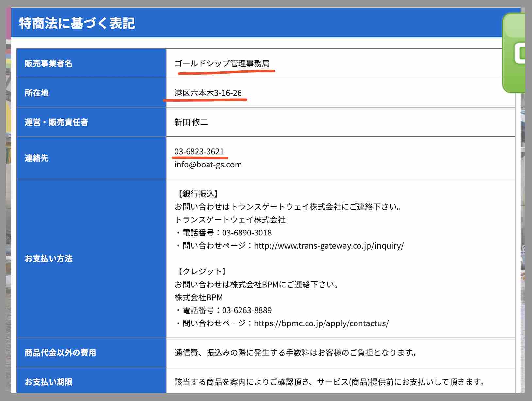Open the bpmc.co.jp contact page link

(320, 324)
